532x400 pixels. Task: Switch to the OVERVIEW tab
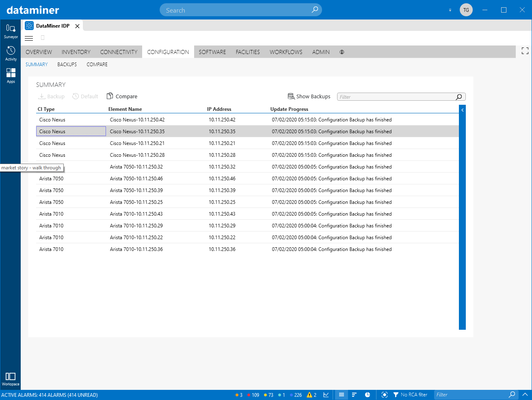tap(39, 52)
